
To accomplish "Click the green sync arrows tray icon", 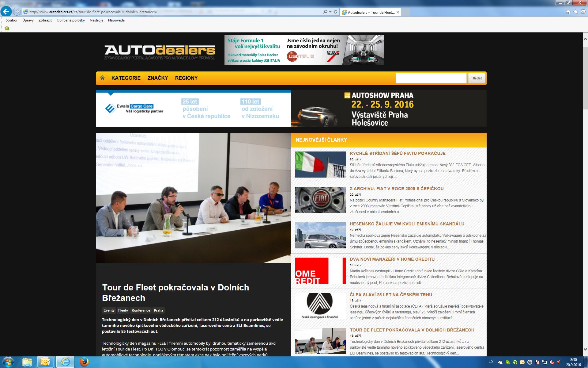I will 515,362.
